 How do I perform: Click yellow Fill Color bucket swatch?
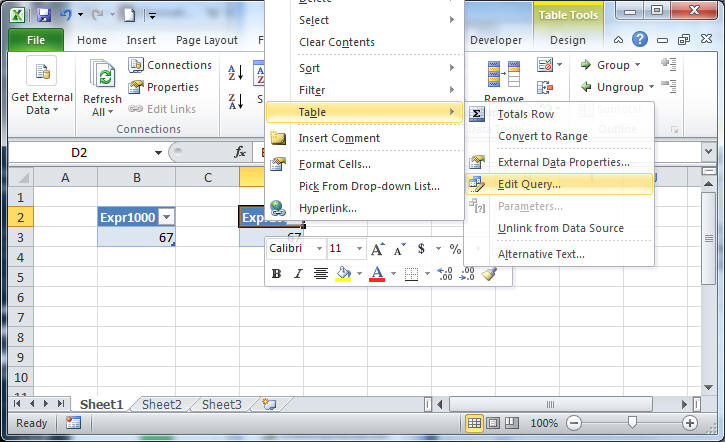pos(343,274)
